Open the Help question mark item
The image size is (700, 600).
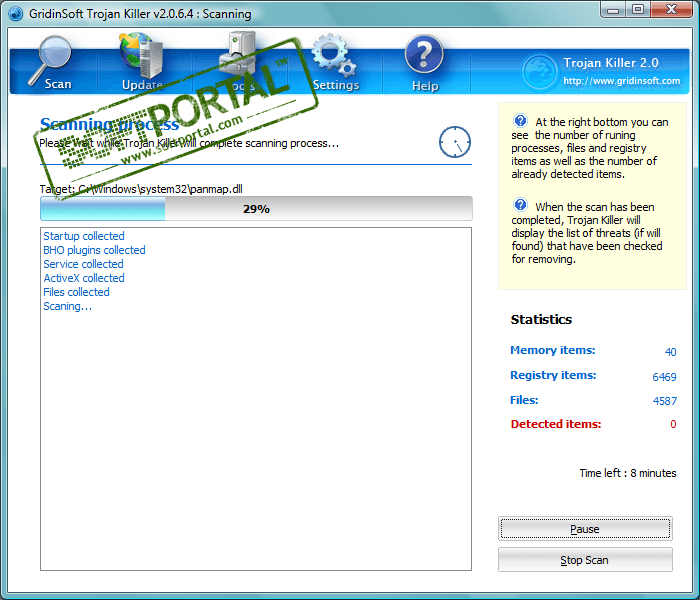tap(425, 64)
